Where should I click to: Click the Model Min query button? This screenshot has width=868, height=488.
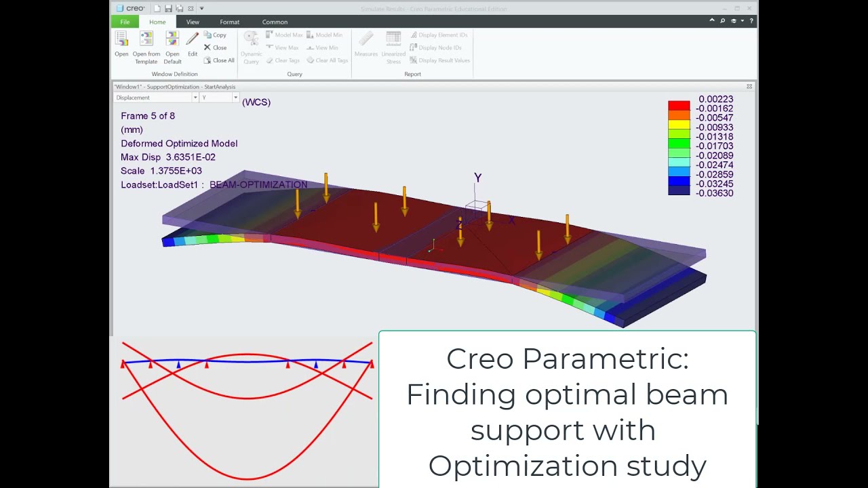pos(324,35)
